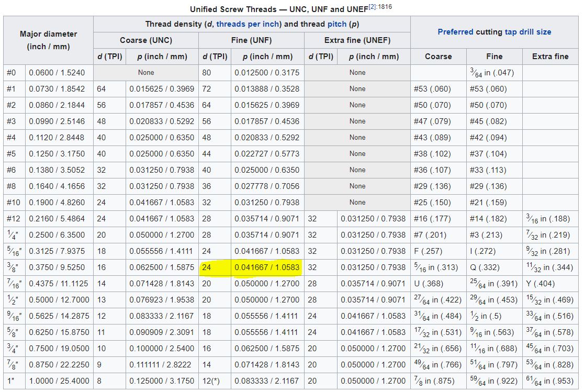Open the "tap drill size" link
Screen dimensions: 584x392
(528, 32)
